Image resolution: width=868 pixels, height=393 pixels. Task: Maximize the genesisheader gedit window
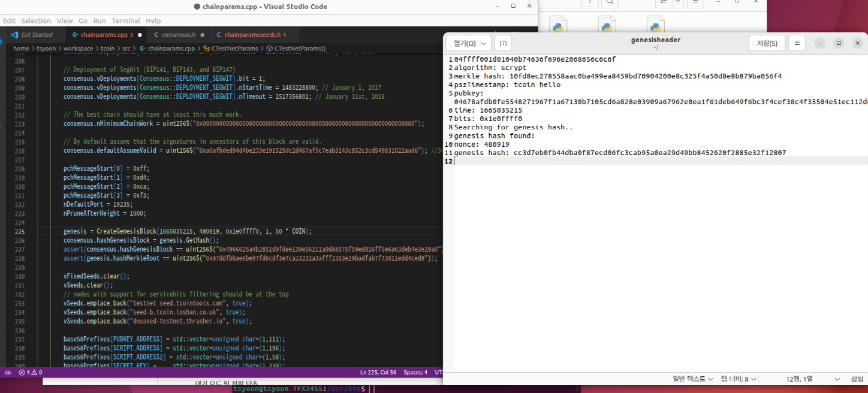click(x=839, y=43)
